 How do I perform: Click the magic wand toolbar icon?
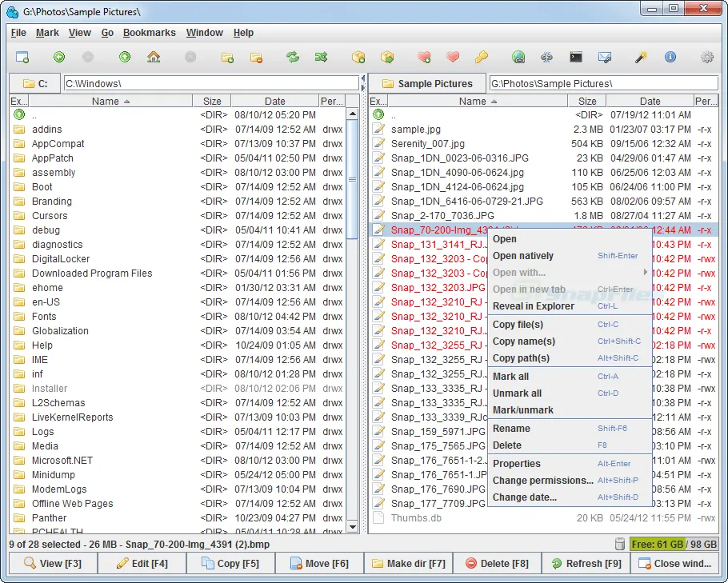click(x=641, y=57)
